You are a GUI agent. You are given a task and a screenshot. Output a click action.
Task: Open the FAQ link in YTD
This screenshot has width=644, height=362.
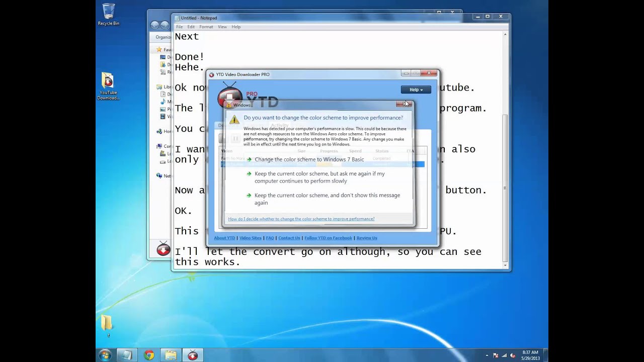pos(270,238)
